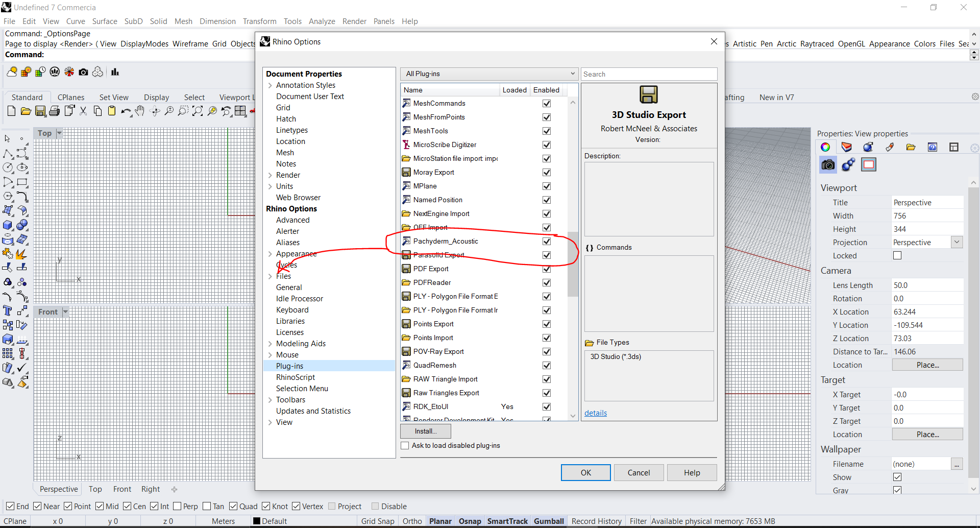The image size is (980, 528).
Task: Expand the Toolbars tree node
Action: 270,400
